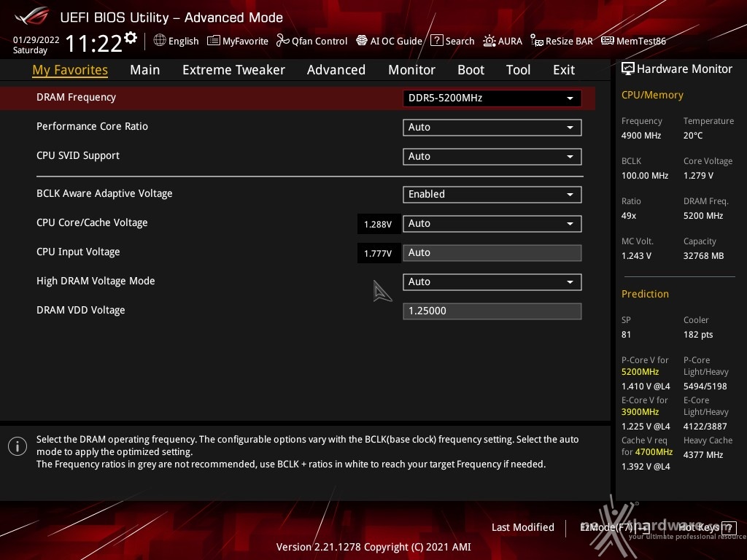Select DRAM Frequency row label
747x560 pixels.
click(76, 97)
